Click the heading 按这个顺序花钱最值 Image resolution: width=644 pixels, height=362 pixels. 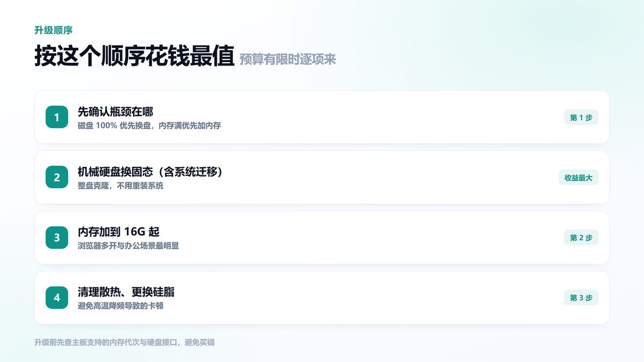[134, 56]
